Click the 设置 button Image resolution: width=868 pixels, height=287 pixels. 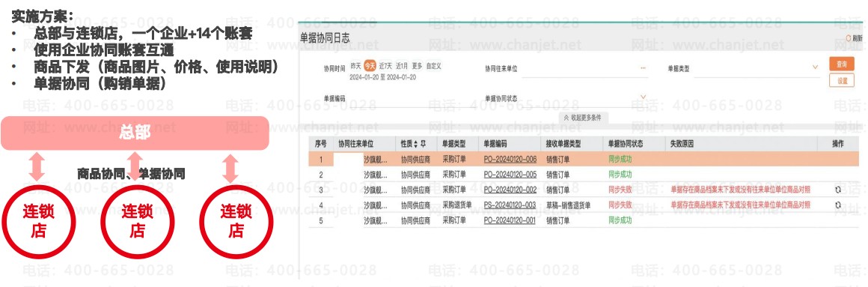[x=841, y=81]
